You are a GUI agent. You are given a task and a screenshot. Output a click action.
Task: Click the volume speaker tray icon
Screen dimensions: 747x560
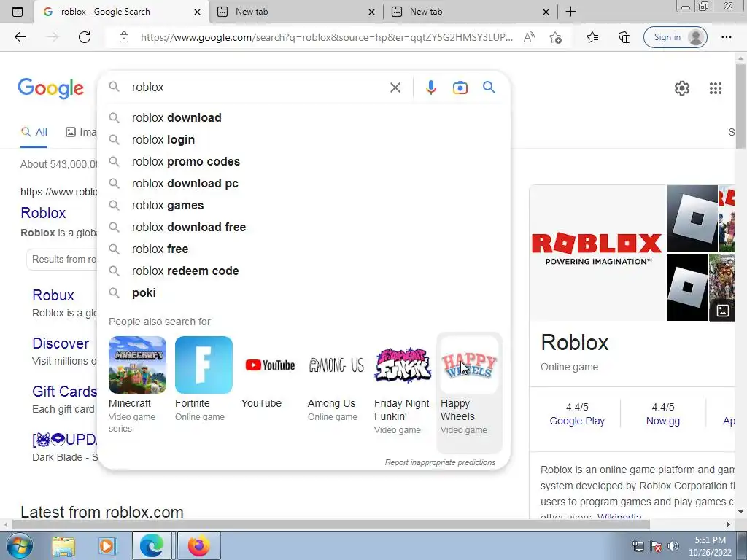pyautogui.click(x=673, y=546)
